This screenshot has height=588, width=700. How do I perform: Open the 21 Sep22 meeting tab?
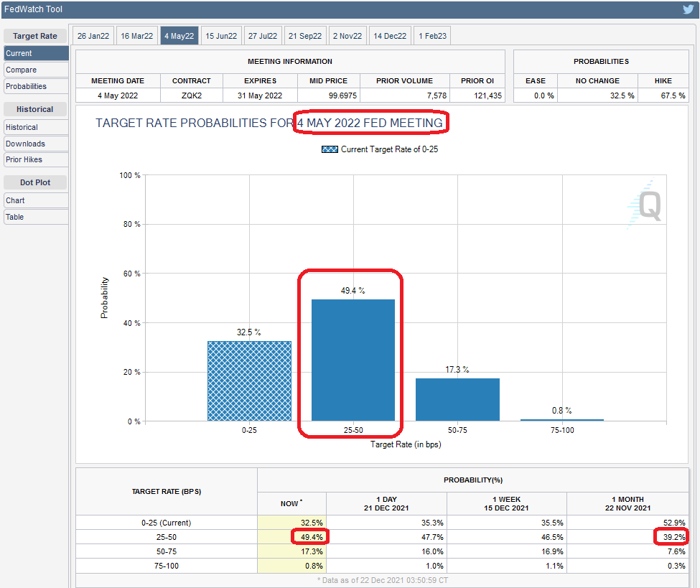(305, 36)
